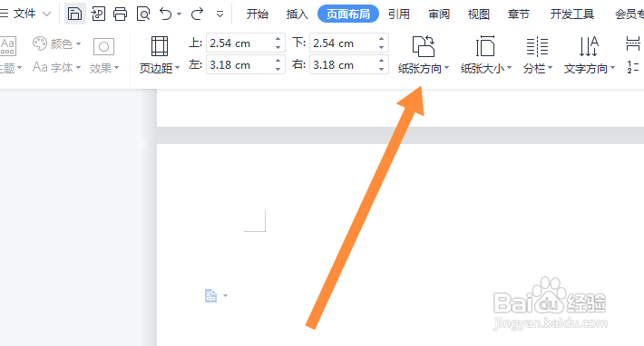Decrease right margin 右 with down arrow
Viewport: 644px width, 346px height.
(382, 69)
